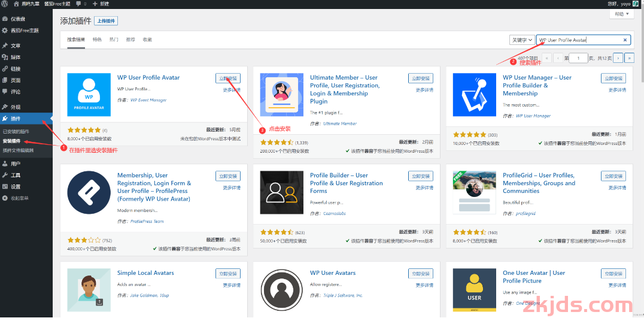Open the 外观 paintbrush icon
The width and height of the screenshot is (644, 324).
(x=5, y=107)
